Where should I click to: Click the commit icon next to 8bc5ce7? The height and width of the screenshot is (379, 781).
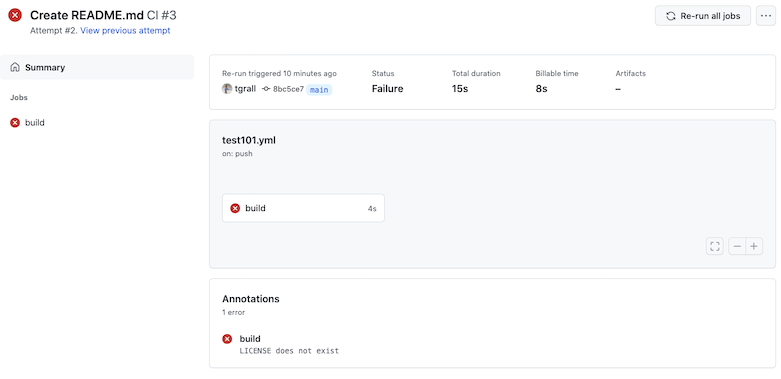click(266, 89)
